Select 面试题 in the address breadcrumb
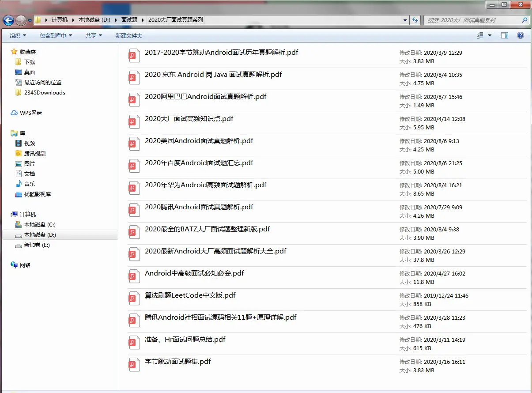 coord(129,20)
